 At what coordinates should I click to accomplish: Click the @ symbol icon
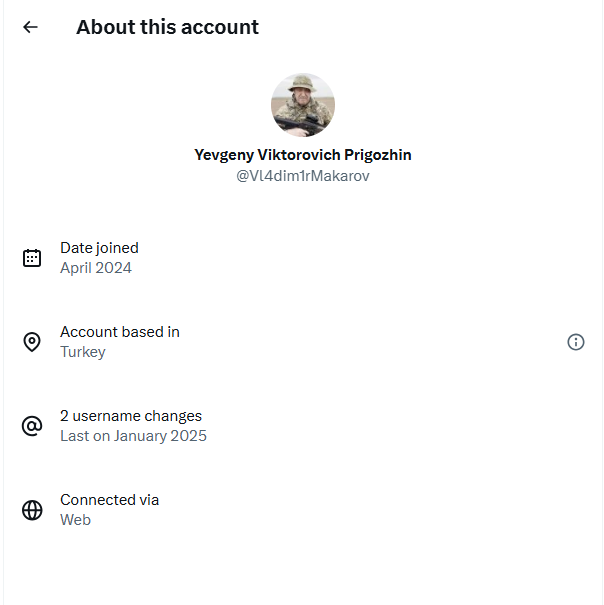[x=32, y=426]
